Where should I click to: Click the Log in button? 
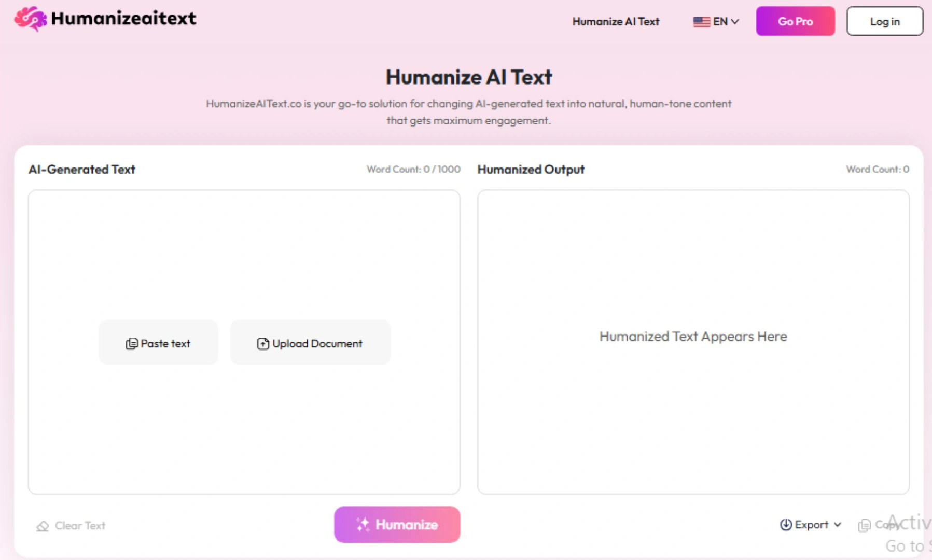884,21
